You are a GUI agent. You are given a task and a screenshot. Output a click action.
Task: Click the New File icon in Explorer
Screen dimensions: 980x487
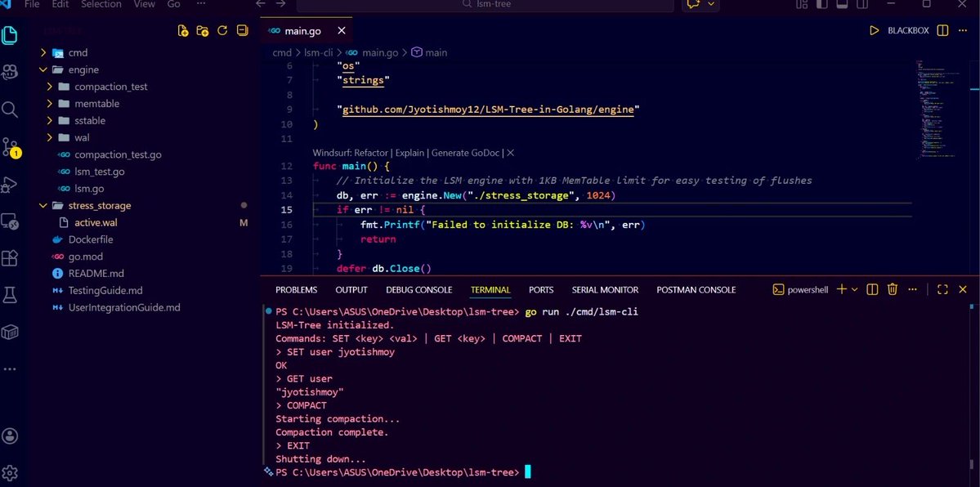pyautogui.click(x=183, y=30)
